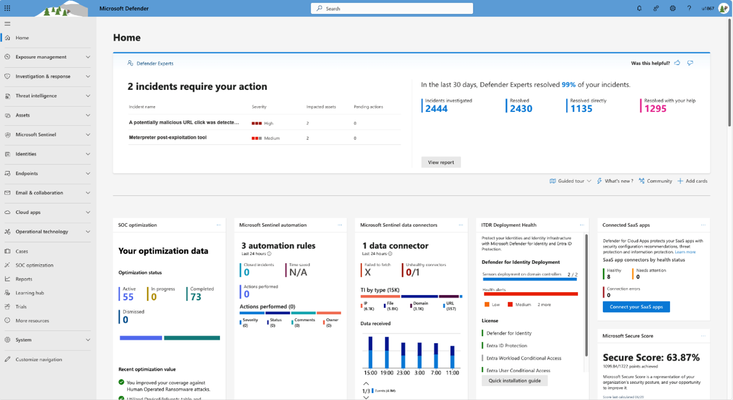Open the settings gear icon
Screen dimensions: 733x400
672,8
